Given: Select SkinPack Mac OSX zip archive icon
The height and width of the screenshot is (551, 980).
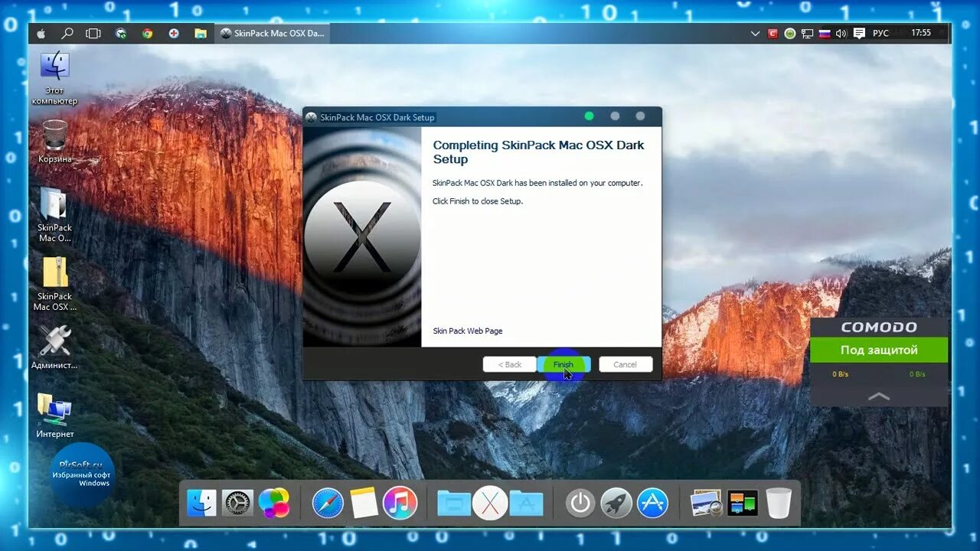Looking at the screenshot, I should pyautogui.click(x=54, y=284).
